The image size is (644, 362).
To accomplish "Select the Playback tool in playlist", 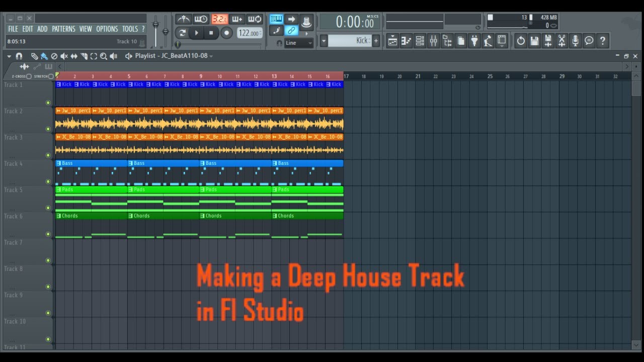I will [x=113, y=56].
